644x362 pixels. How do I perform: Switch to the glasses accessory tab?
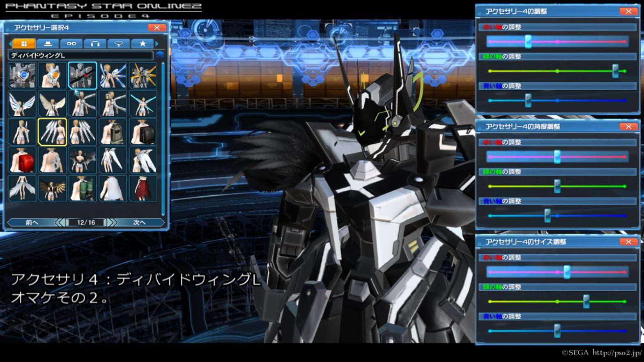coord(71,44)
